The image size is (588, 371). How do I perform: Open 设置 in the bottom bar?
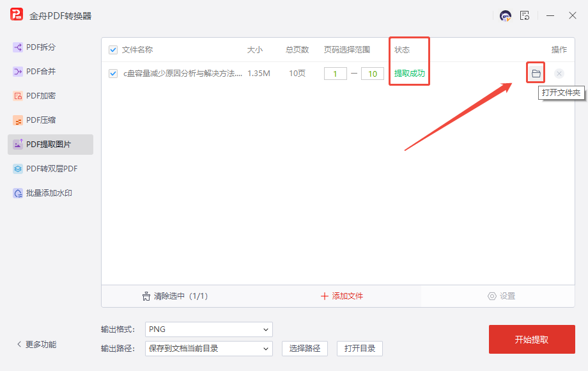501,296
